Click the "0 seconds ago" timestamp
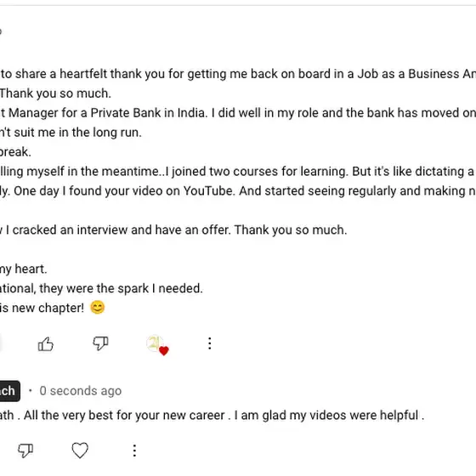 click(81, 391)
